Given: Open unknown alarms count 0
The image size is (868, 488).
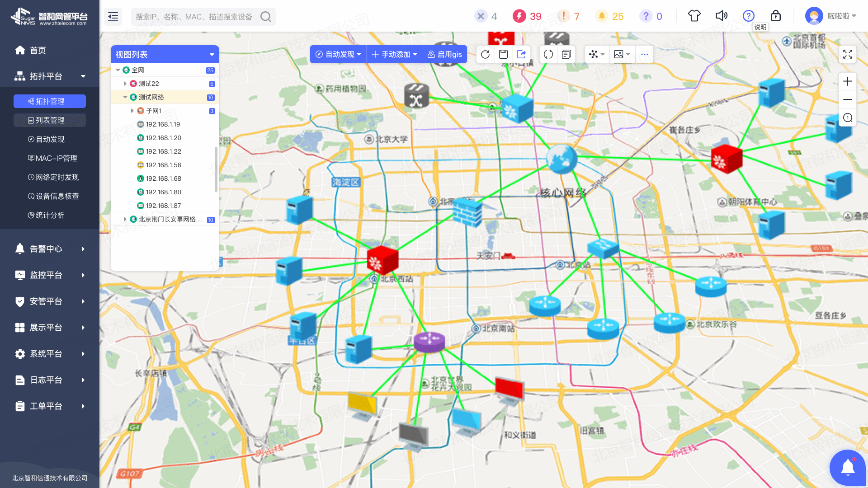Looking at the screenshot, I should 651,16.
